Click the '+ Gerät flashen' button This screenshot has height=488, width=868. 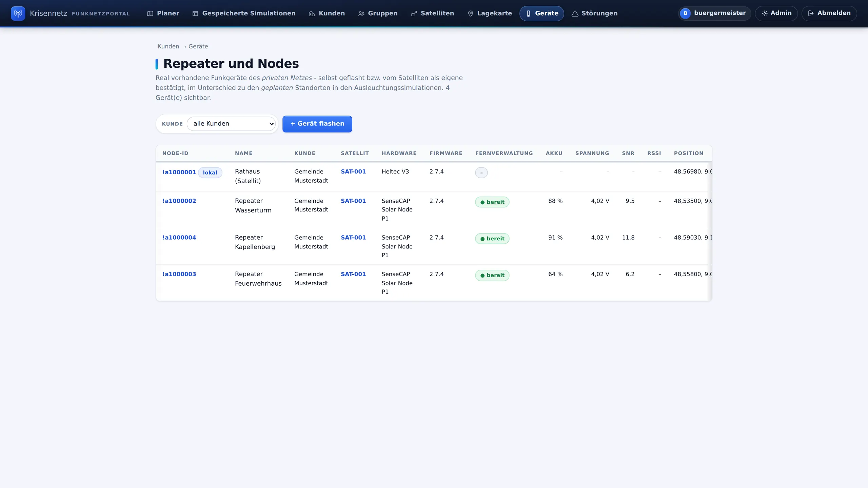click(x=317, y=124)
